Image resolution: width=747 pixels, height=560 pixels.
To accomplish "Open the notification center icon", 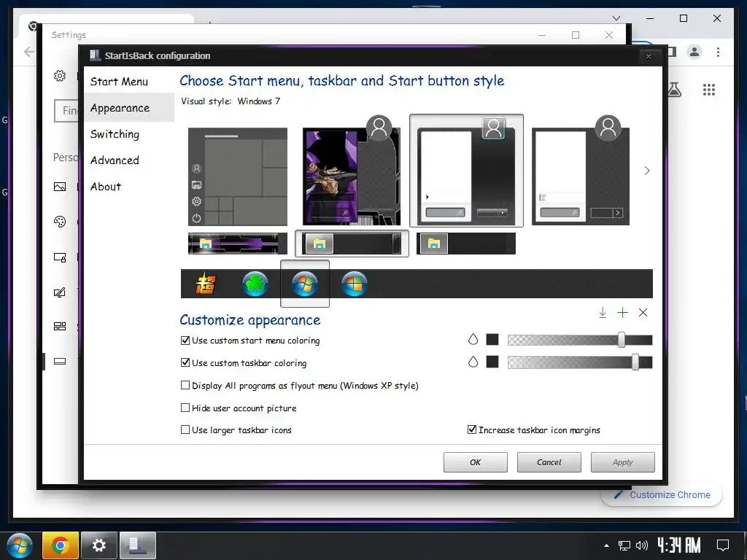I will pos(723,545).
